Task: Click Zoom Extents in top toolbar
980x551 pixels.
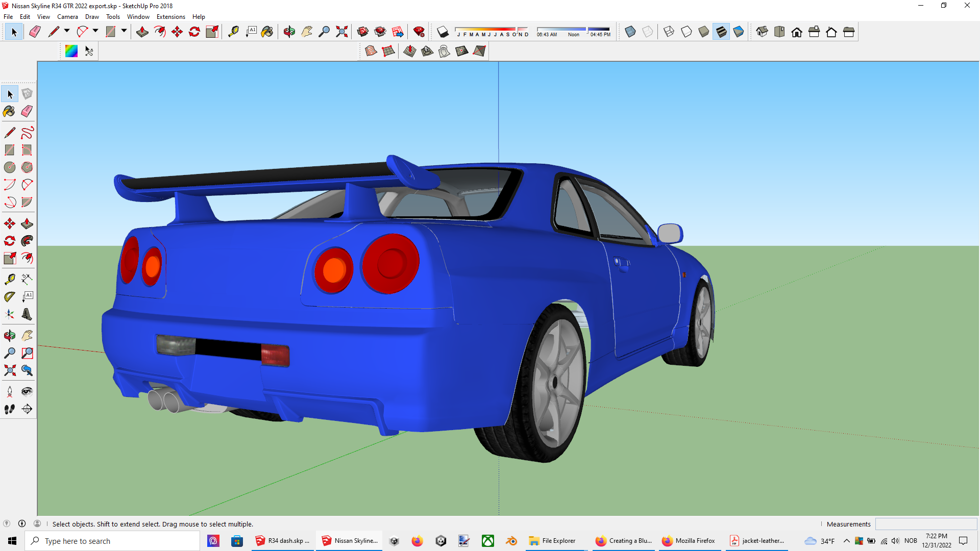Action: click(341, 32)
